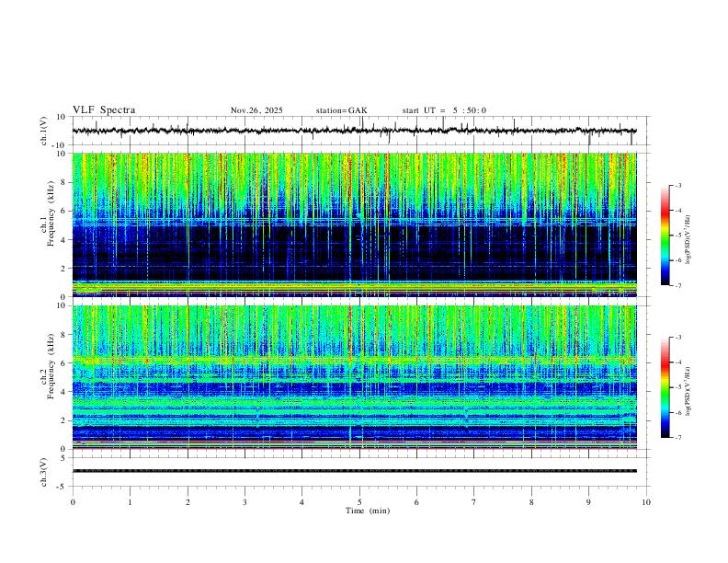Click inside the ch.2 spectrogram panel
This screenshot has height=563, width=728.
[354, 377]
